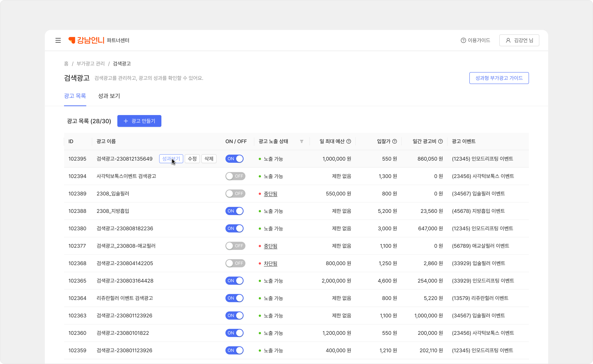593x364 pixels.
Task: Open the 성과형 부가광고 가이드 button
Action: click(499, 78)
